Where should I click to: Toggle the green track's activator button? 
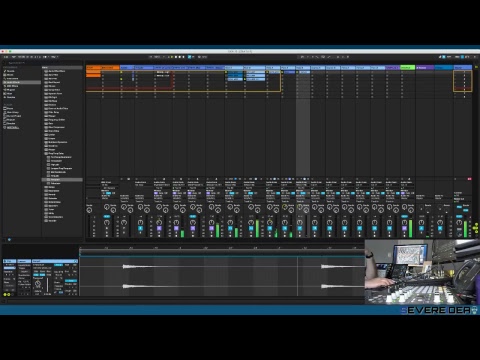point(404,228)
